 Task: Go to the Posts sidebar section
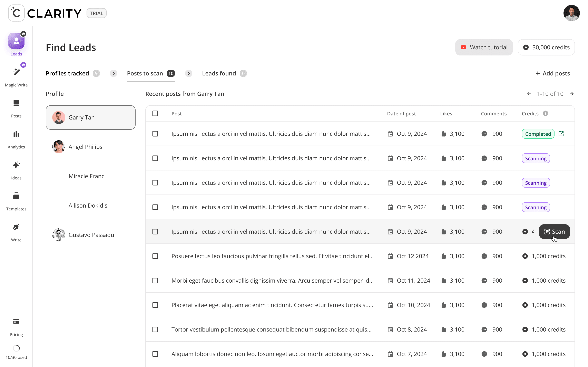point(16,103)
